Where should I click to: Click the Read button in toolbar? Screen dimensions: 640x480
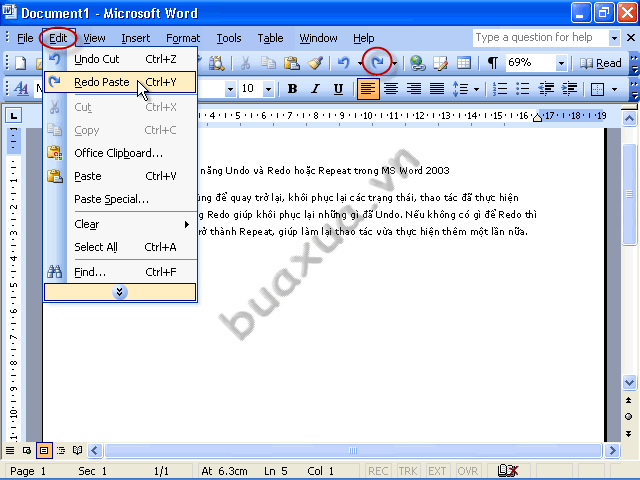point(600,63)
